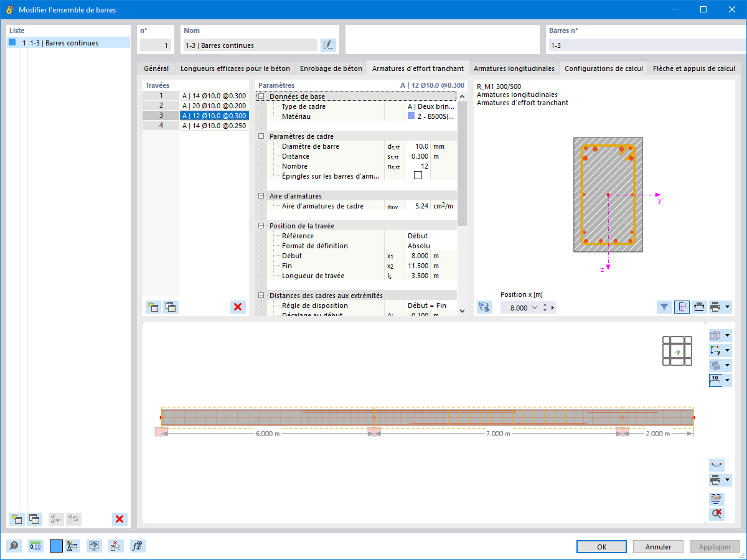Click the blue color square in bottom toolbar
Viewport: 747px width, 560px height.
(x=56, y=546)
